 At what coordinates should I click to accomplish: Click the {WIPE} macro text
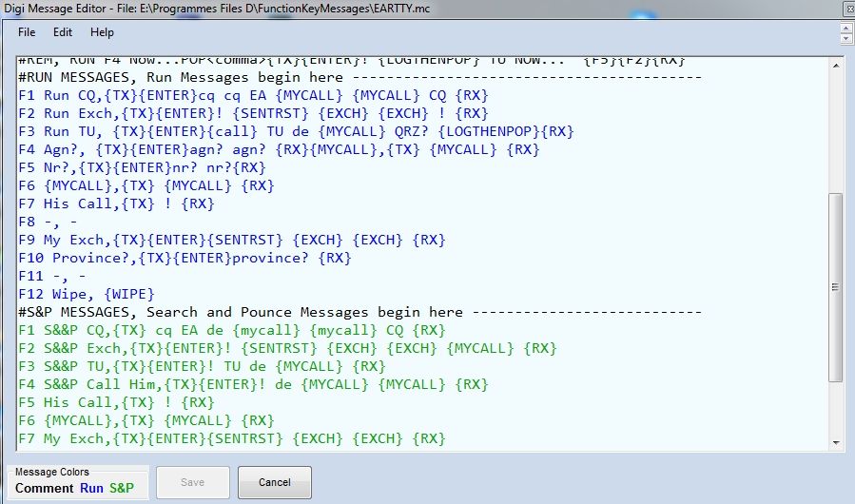pyautogui.click(x=129, y=294)
